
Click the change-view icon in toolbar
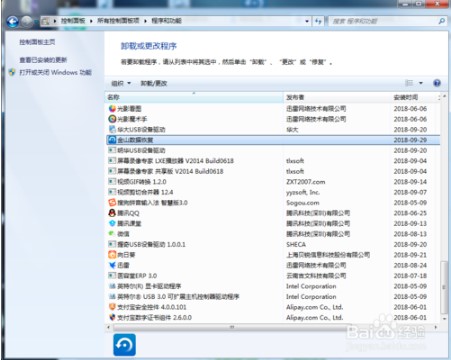409,83
